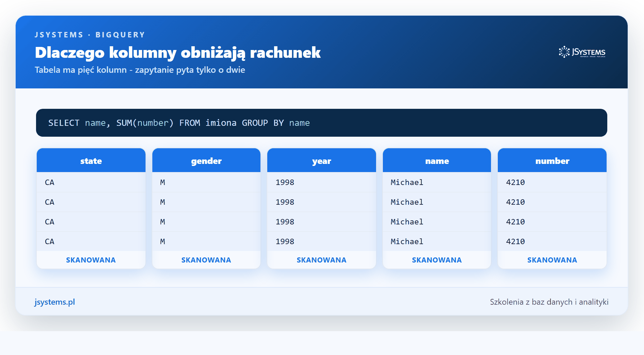The height and width of the screenshot is (355, 644).
Task: Click the topmost Michael cell in name column
Action: [x=437, y=182]
